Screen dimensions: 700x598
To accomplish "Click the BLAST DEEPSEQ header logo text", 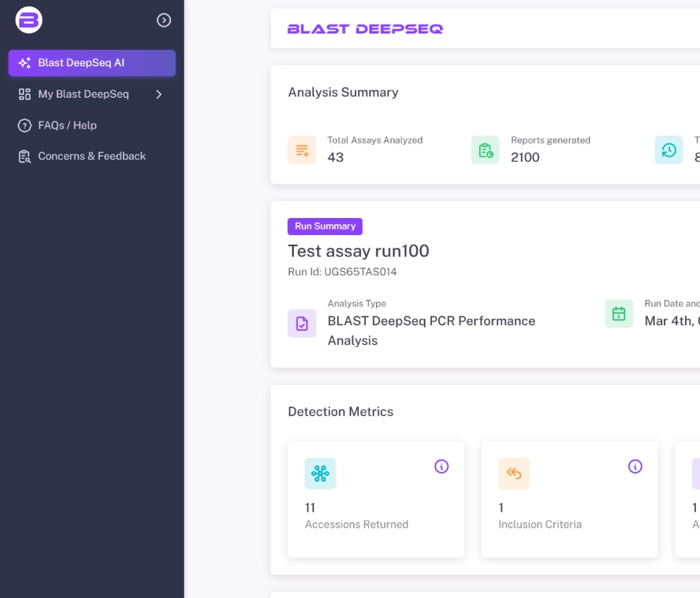I will 365,29.
